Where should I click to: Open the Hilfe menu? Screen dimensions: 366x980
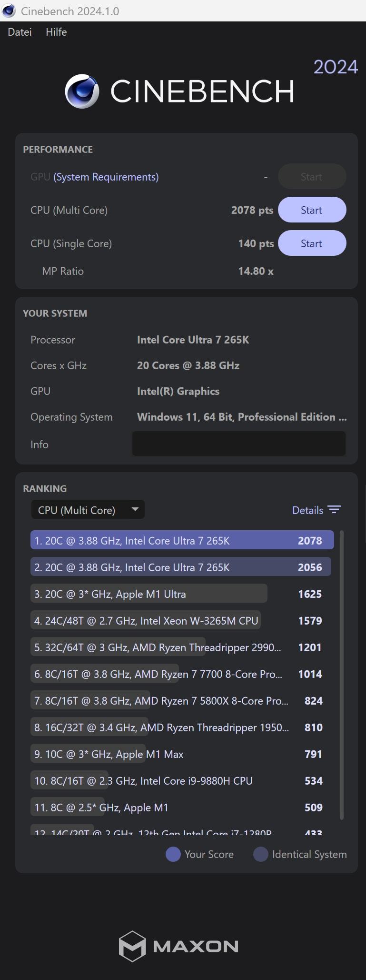coord(56,32)
